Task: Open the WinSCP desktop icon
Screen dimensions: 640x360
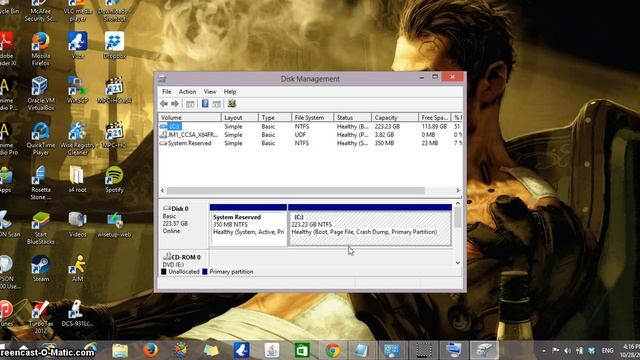Action: pos(78,90)
